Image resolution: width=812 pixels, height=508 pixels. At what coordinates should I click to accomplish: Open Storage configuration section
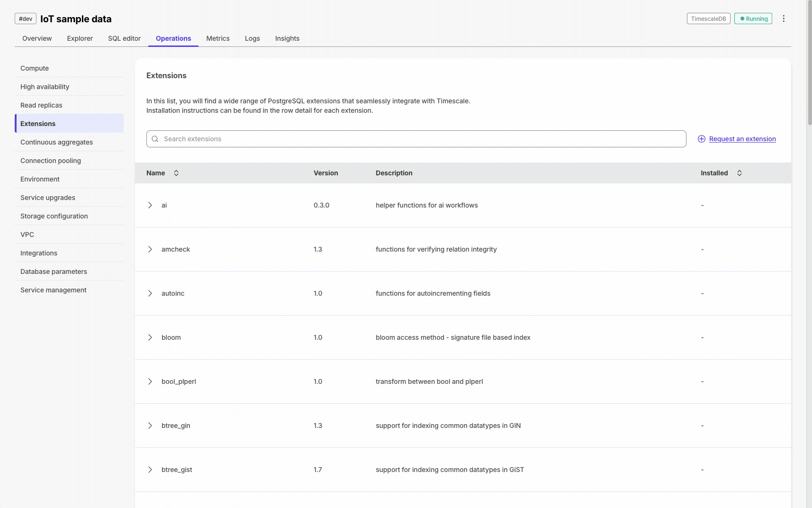pos(69,216)
